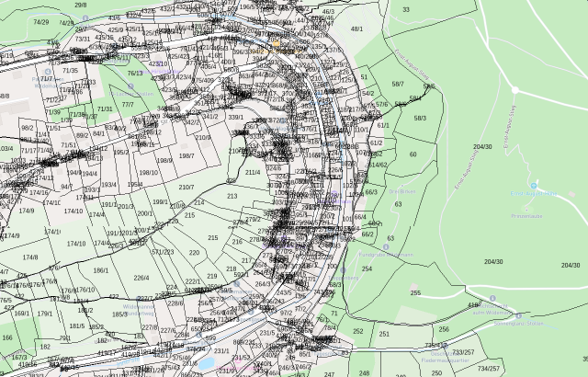The width and height of the screenshot is (588, 377).
Task: Select parcel label 341/2
Action: coord(210,116)
